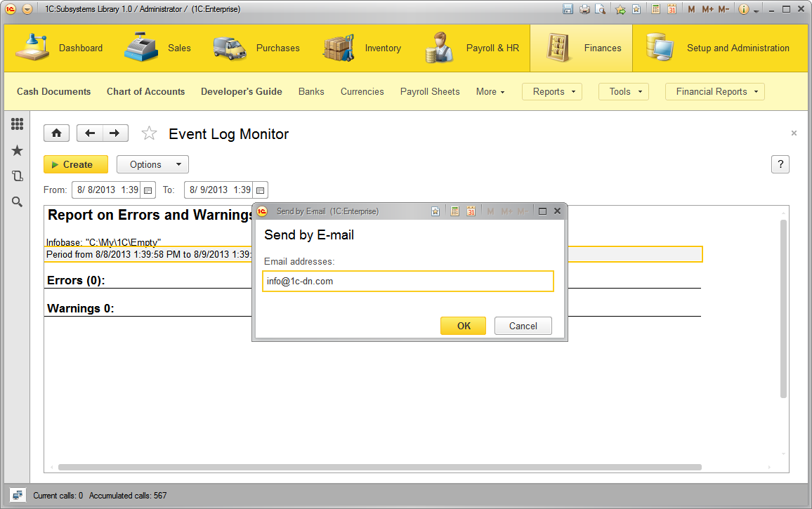Click the vertical scrollbar of the report
This screenshot has width=812, height=509.
coord(783,309)
